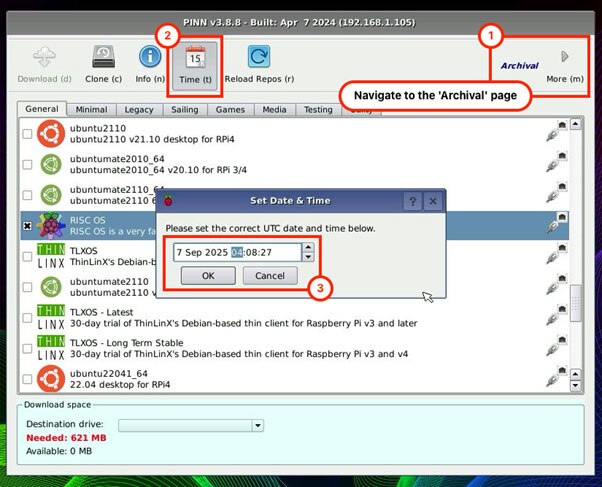
Task: Switch to the Minimal tab
Action: pos(91,110)
